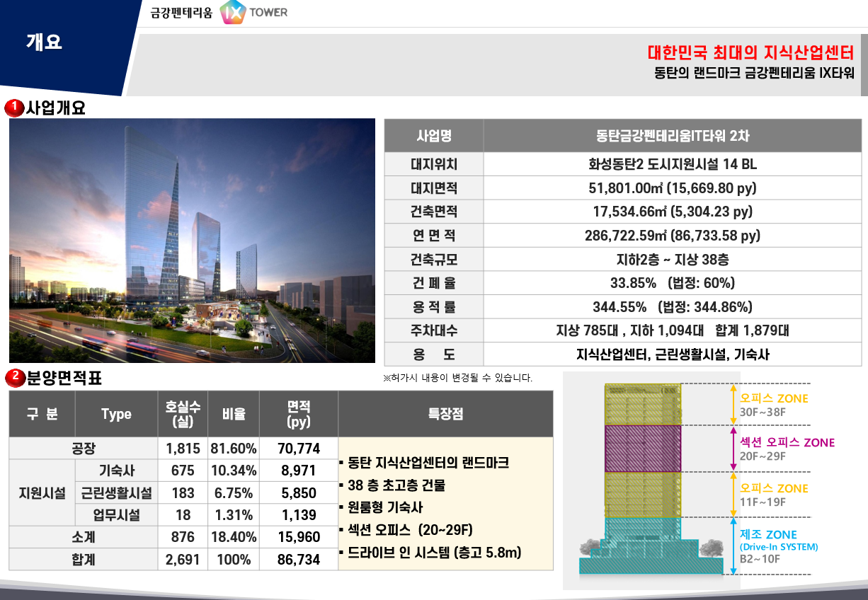The height and width of the screenshot is (600, 868).
Task: Select project name 동탄금강펜테리움IT타워 2차
Action: click(x=673, y=136)
